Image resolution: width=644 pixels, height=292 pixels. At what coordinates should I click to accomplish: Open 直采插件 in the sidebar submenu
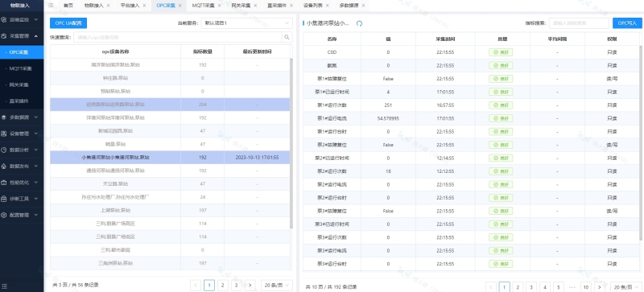(x=19, y=101)
